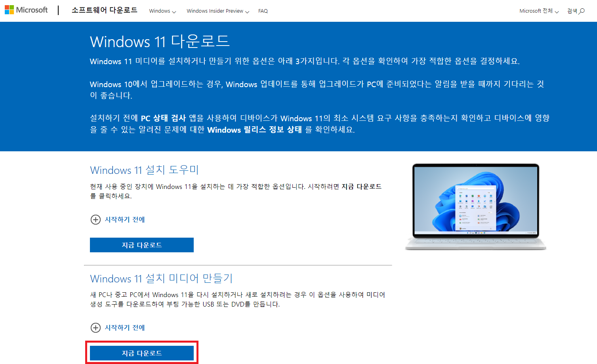Expand 시작하기 전에 under 설치 미디어 만들기

point(118,328)
